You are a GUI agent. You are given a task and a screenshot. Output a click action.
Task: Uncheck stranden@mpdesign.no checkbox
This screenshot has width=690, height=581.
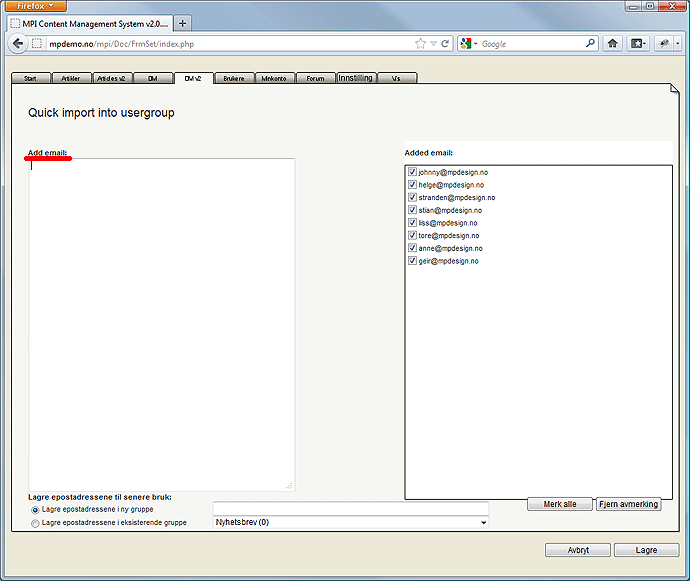point(412,197)
